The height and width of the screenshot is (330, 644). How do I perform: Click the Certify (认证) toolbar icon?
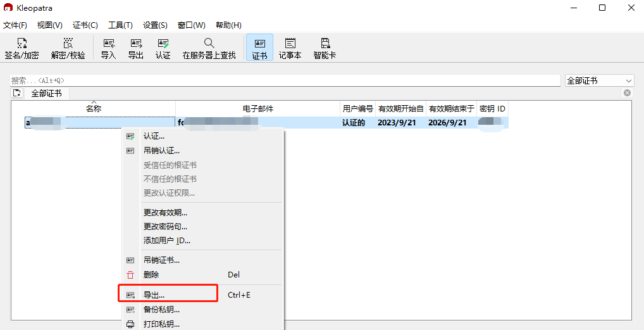click(163, 49)
